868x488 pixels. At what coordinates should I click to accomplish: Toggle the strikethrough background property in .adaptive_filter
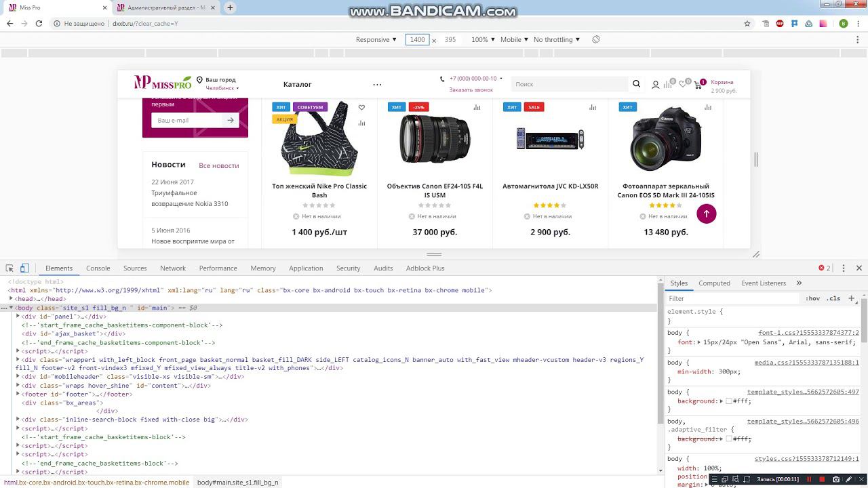(714, 439)
